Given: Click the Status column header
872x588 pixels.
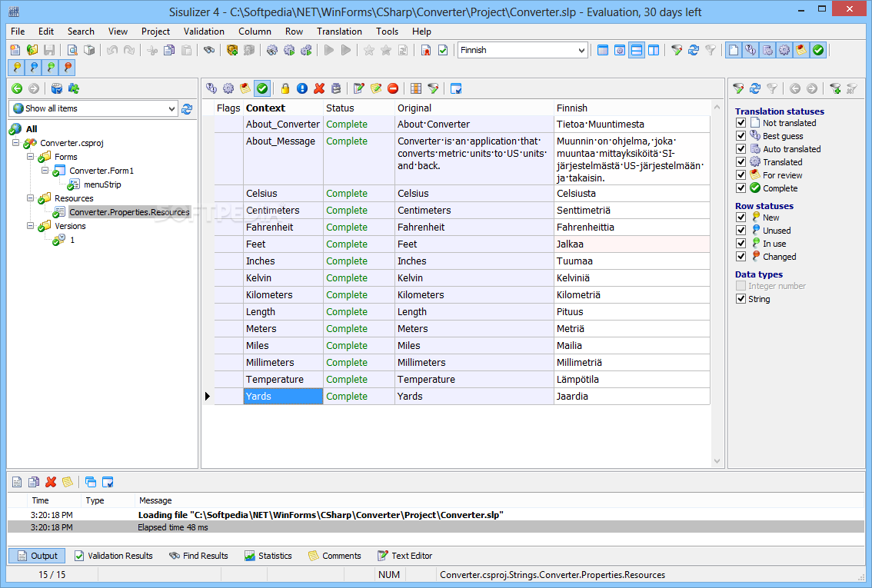Looking at the screenshot, I should point(358,108).
